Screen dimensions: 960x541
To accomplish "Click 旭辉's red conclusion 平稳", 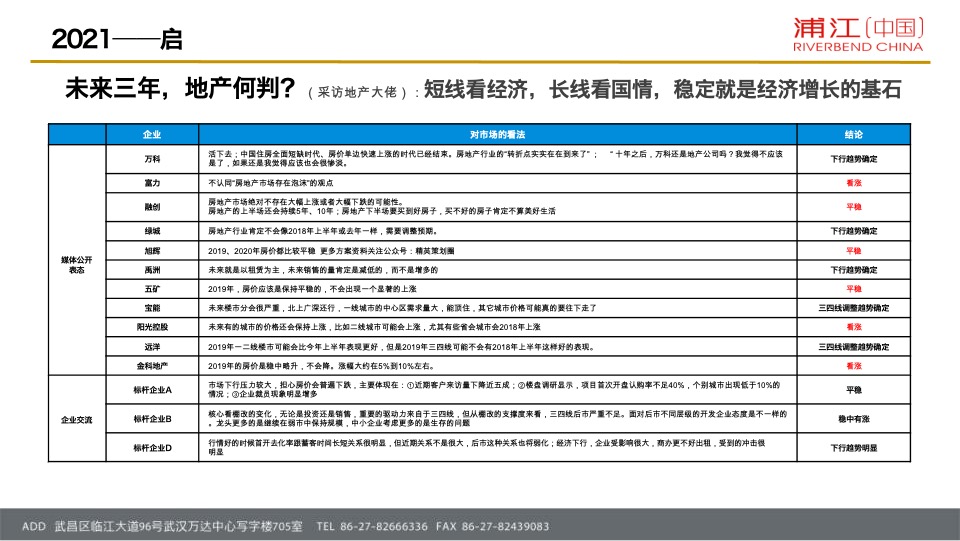I will click(853, 251).
